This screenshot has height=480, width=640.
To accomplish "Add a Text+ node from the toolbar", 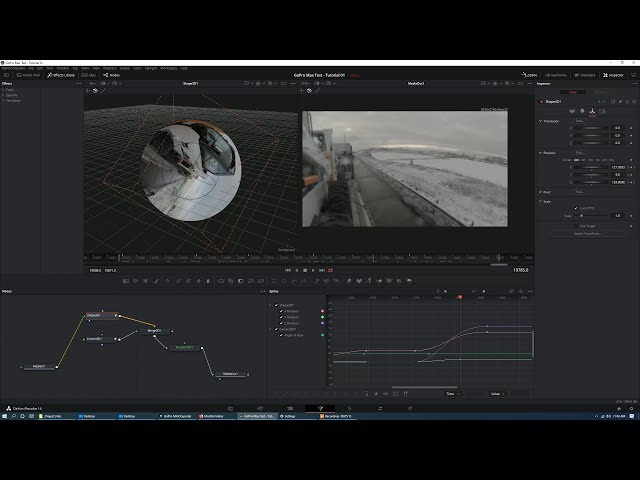I will coord(146,281).
